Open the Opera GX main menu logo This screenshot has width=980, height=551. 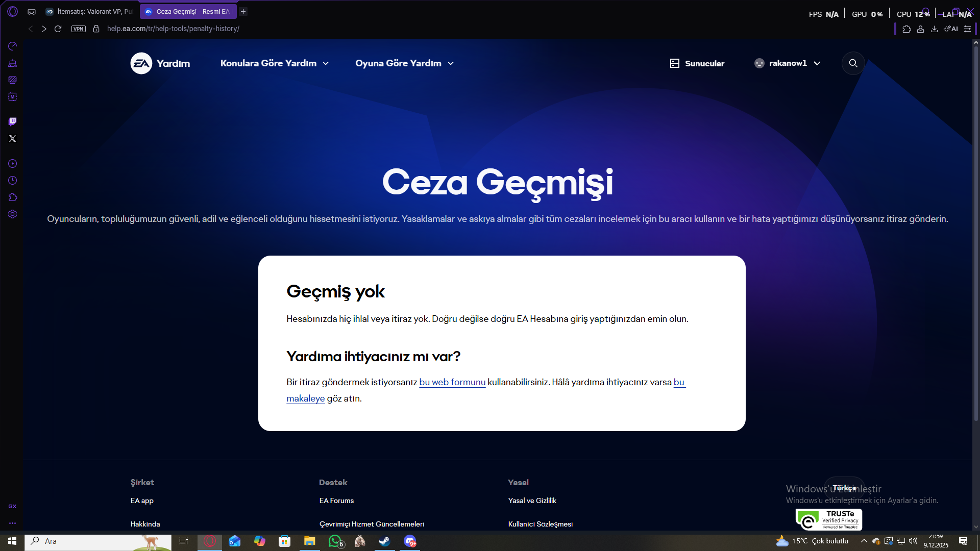point(13,11)
